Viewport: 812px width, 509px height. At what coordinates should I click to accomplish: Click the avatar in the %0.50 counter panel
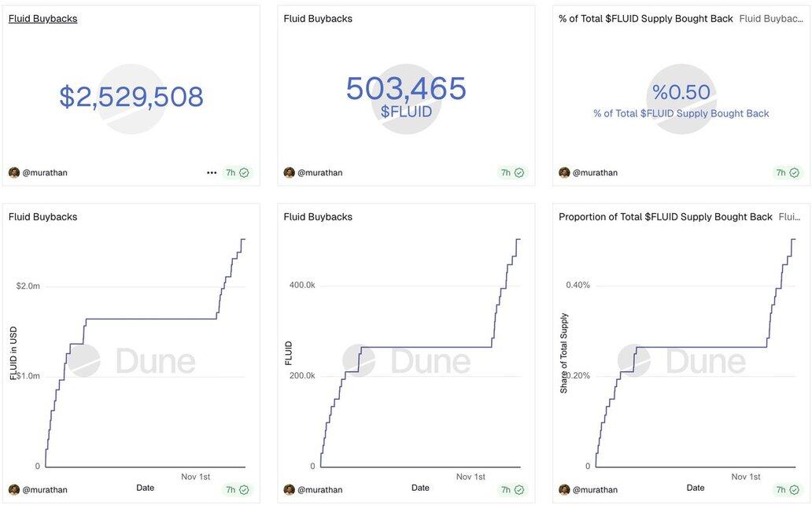pos(564,173)
